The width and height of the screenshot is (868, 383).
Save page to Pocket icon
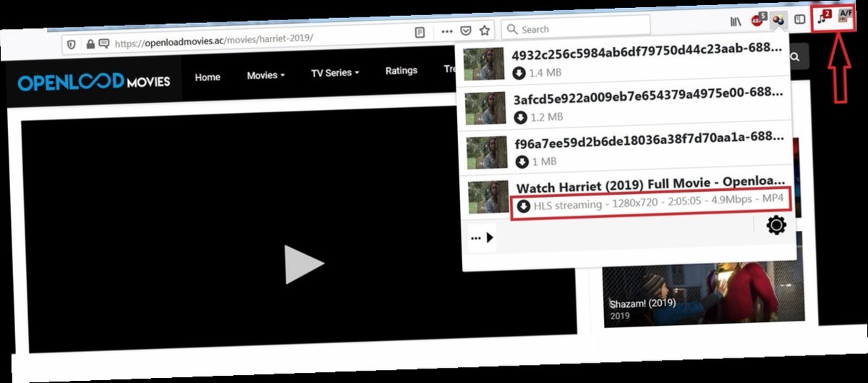467,31
